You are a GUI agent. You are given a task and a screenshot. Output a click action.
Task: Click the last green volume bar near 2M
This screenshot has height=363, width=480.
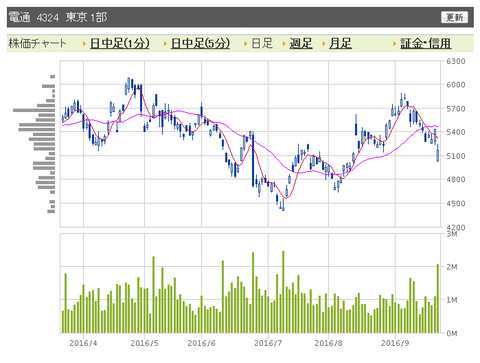pos(438,299)
